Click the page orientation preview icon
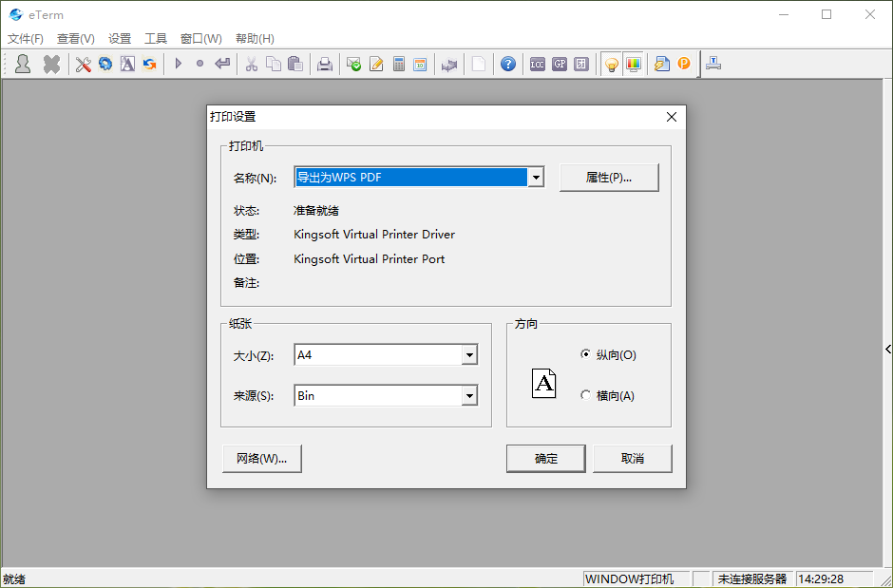This screenshot has width=893, height=588. point(544,383)
